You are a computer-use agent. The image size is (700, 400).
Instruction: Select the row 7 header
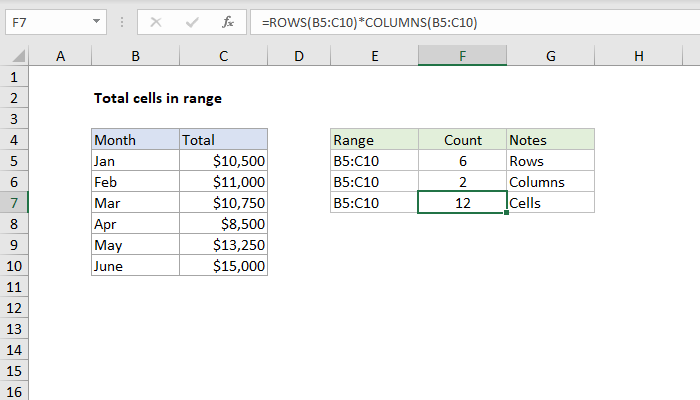click(15, 203)
